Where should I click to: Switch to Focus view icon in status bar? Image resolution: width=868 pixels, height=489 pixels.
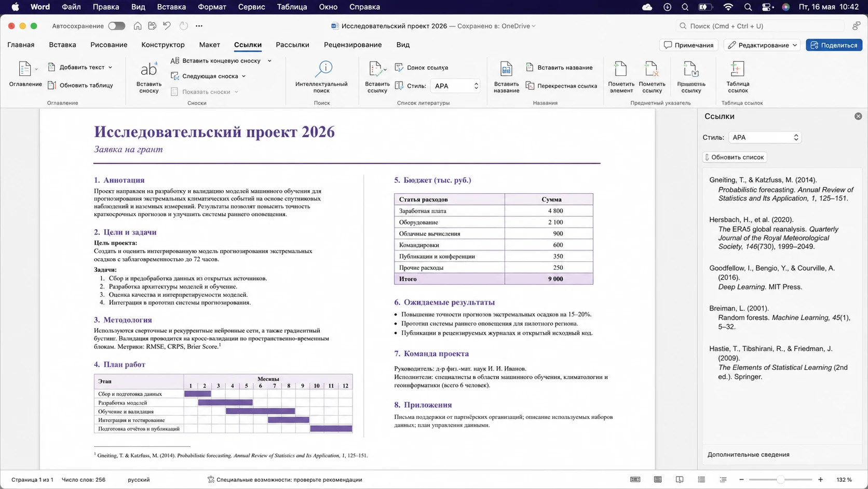635,480
